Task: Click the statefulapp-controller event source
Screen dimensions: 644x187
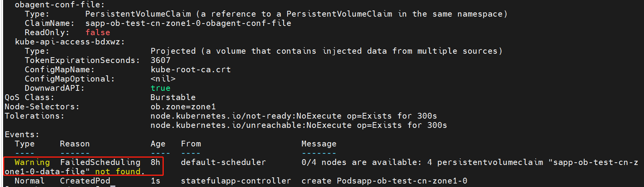Action: [236, 181]
